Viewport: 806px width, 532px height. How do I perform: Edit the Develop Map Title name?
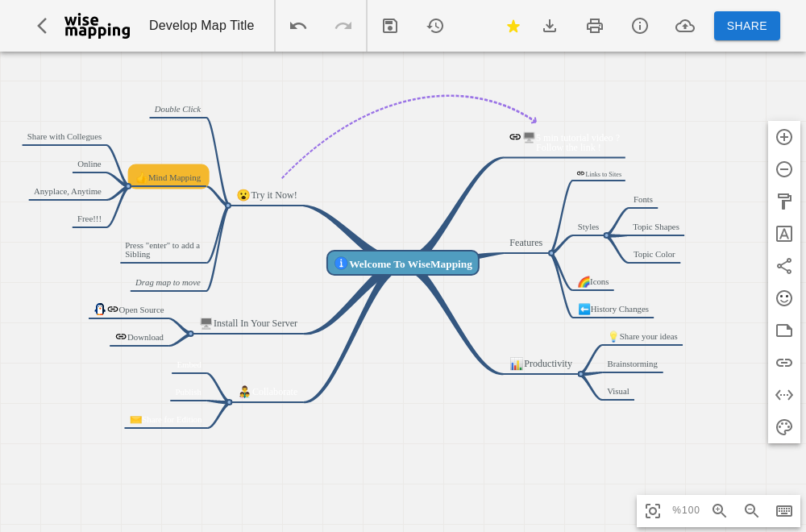pos(201,26)
